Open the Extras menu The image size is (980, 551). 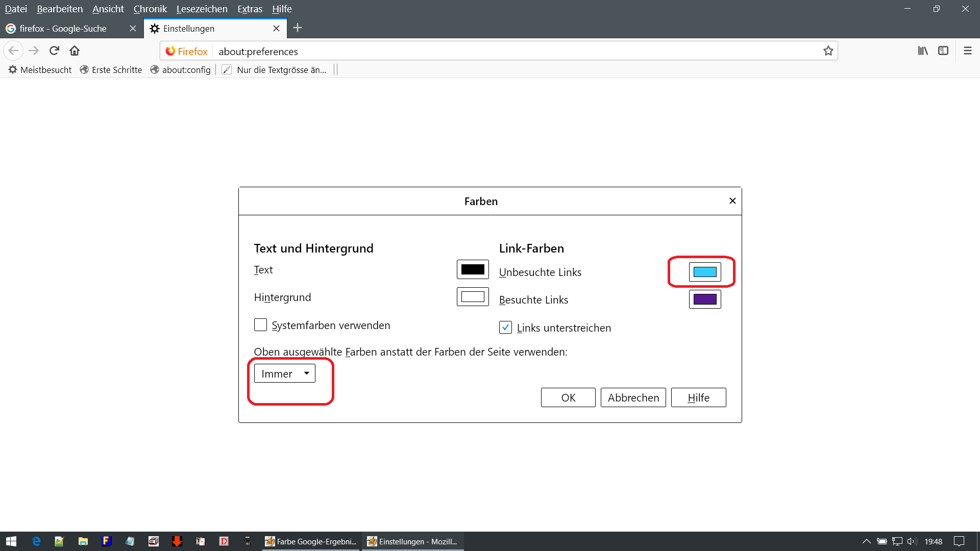(250, 9)
